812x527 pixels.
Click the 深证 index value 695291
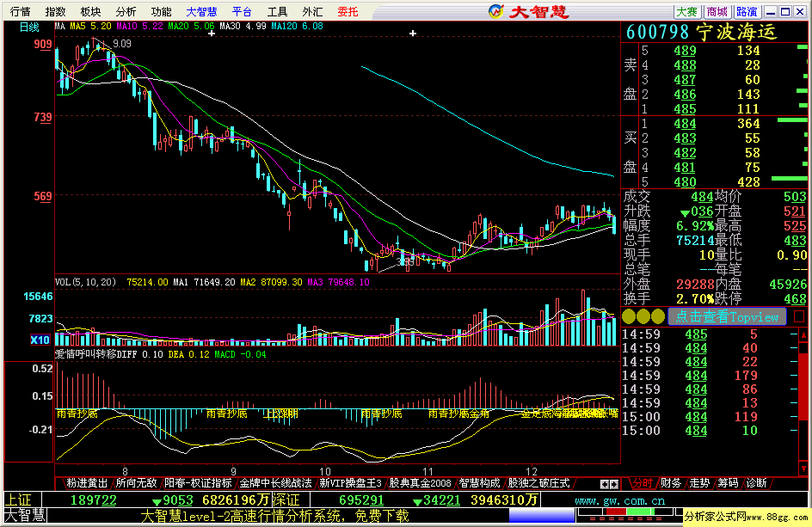(361, 500)
